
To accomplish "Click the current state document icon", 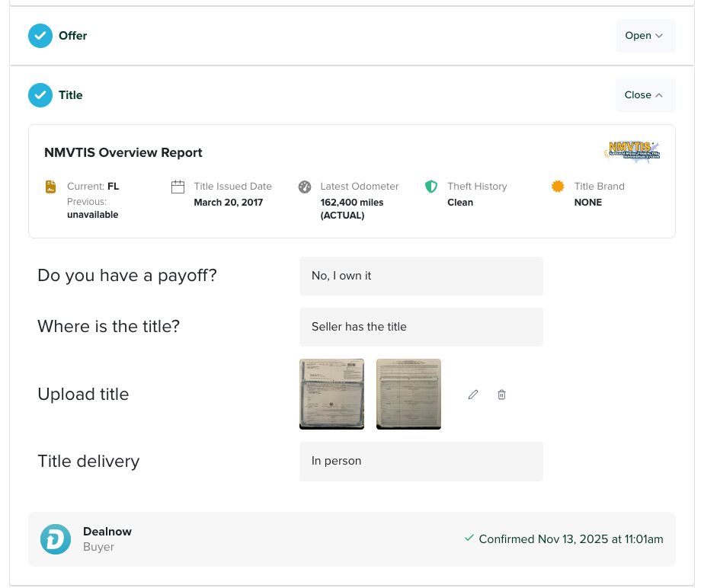I will point(51,187).
